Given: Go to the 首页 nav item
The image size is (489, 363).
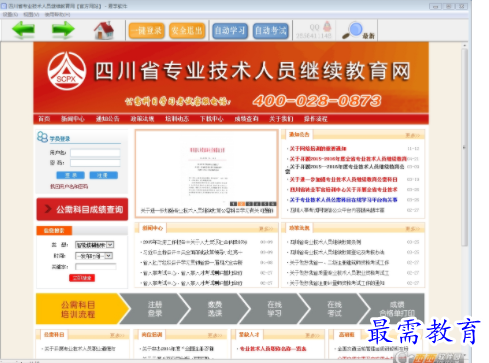Looking at the screenshot, I should coord(44,119).
